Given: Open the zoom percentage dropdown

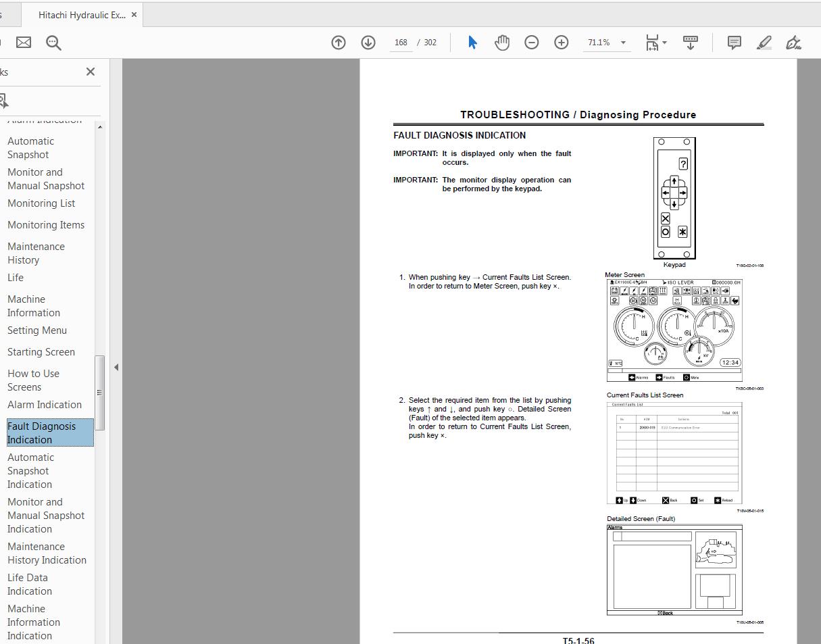Looking at the screenshot, I should [x=623, y=42].
